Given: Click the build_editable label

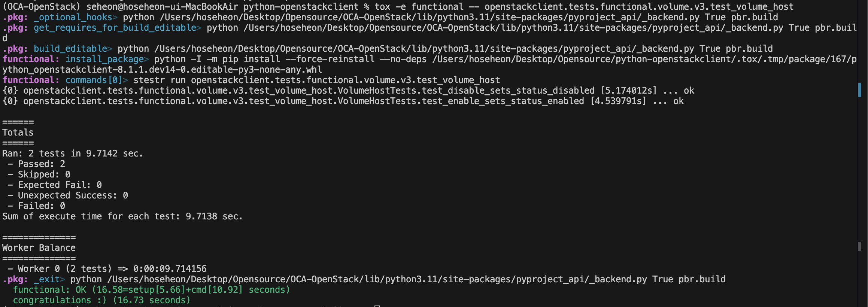Looking at the screenshot, I should pyautogui.click(x=70, y=49).
